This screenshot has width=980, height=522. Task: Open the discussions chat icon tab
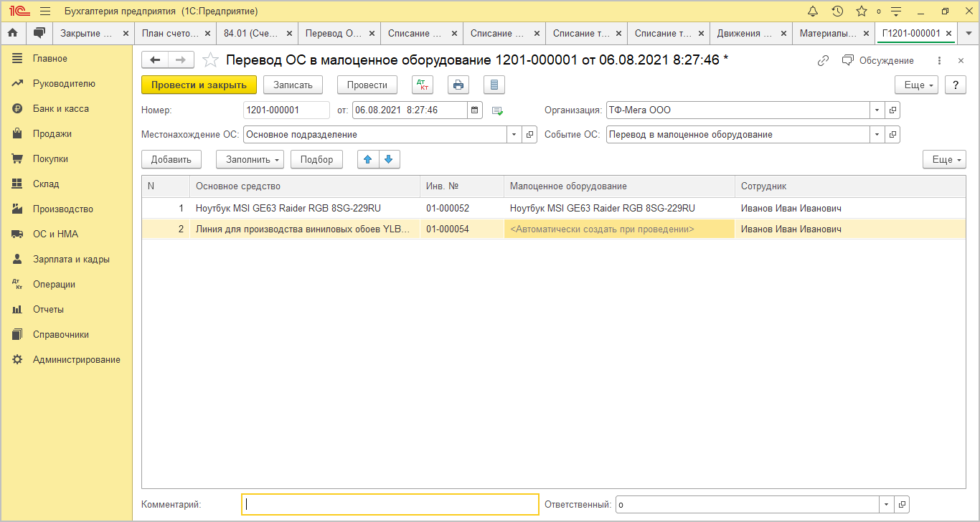point(39,33)
